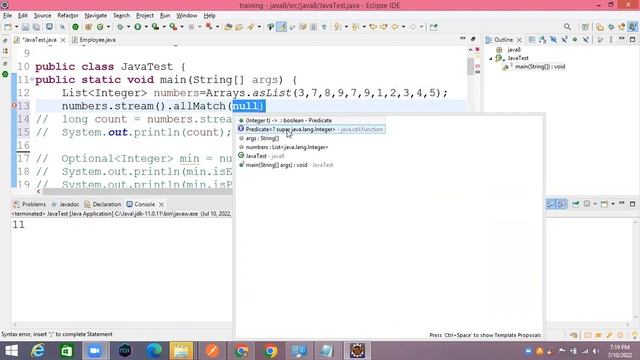Open the Display Selected Console dropdown

click(x=595, y=204)
